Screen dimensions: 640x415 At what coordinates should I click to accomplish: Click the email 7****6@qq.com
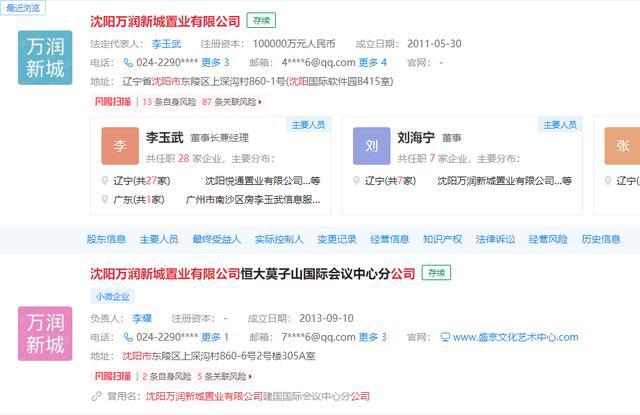coord(318,337)
